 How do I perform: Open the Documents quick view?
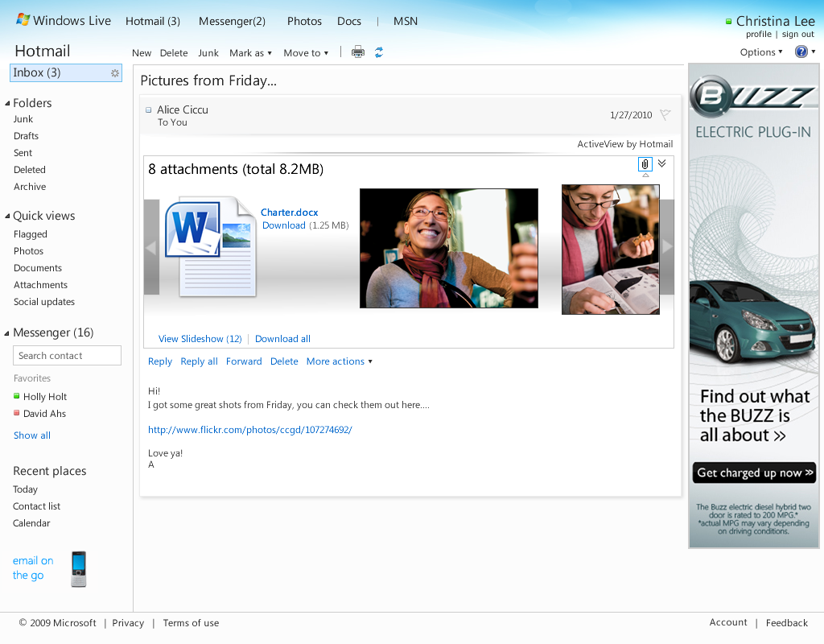tap(38, 268)
